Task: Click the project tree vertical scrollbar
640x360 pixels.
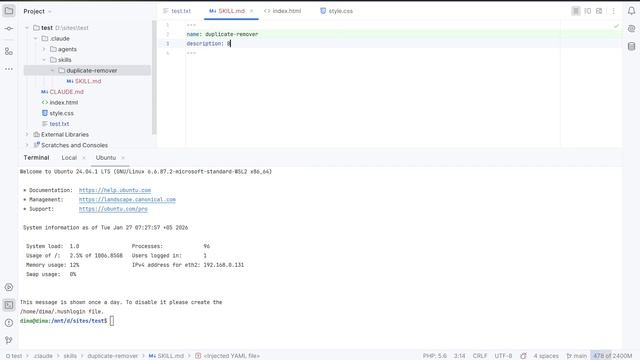Action: 154,78
